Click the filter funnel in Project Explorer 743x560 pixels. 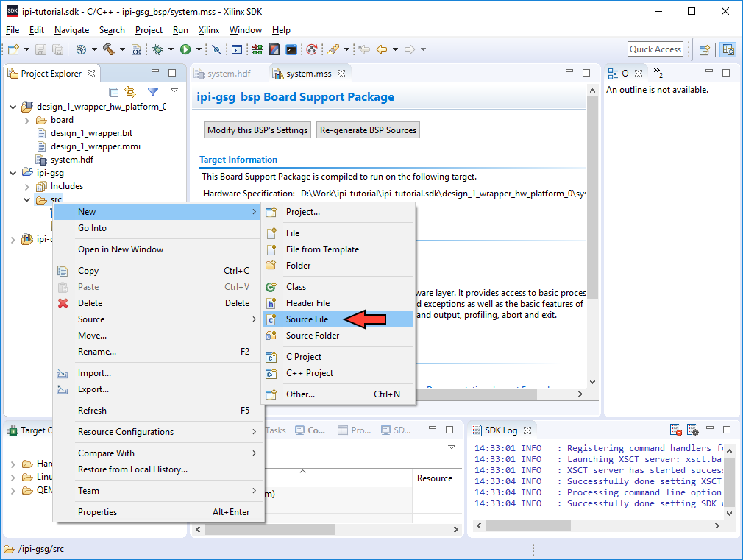(x=153, y=91)
